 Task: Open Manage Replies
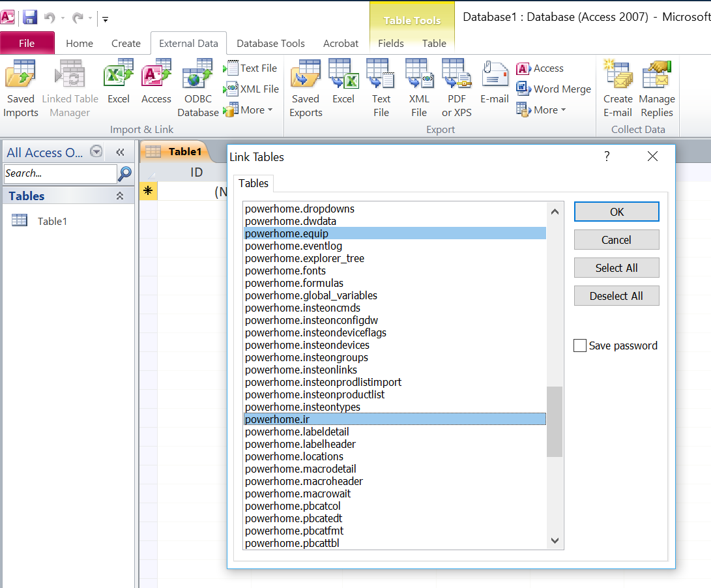[x=657, y=89]
